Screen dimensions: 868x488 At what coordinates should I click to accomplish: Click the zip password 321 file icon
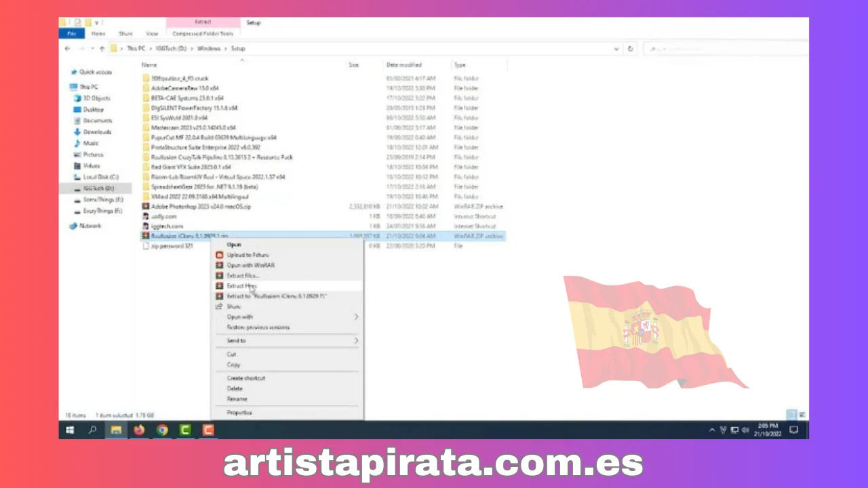(146, 246)
